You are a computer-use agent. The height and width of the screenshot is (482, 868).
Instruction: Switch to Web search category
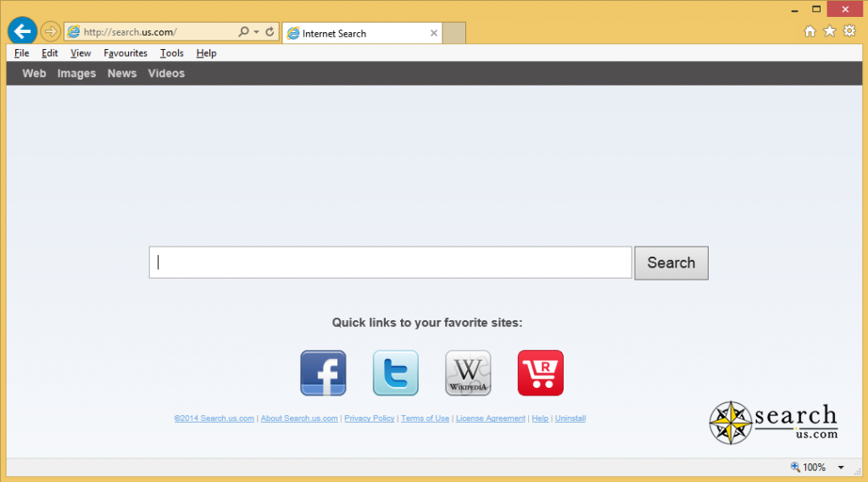(34, 73)
